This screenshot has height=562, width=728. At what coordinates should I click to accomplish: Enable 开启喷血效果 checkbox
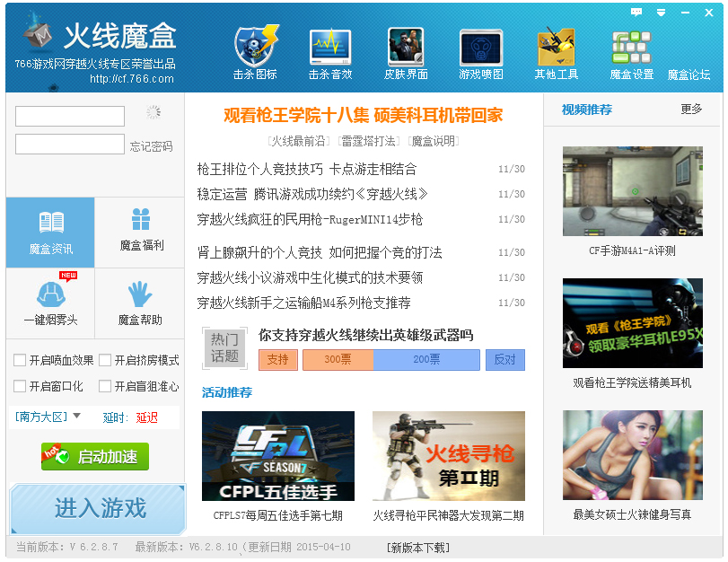coord(20,360)
